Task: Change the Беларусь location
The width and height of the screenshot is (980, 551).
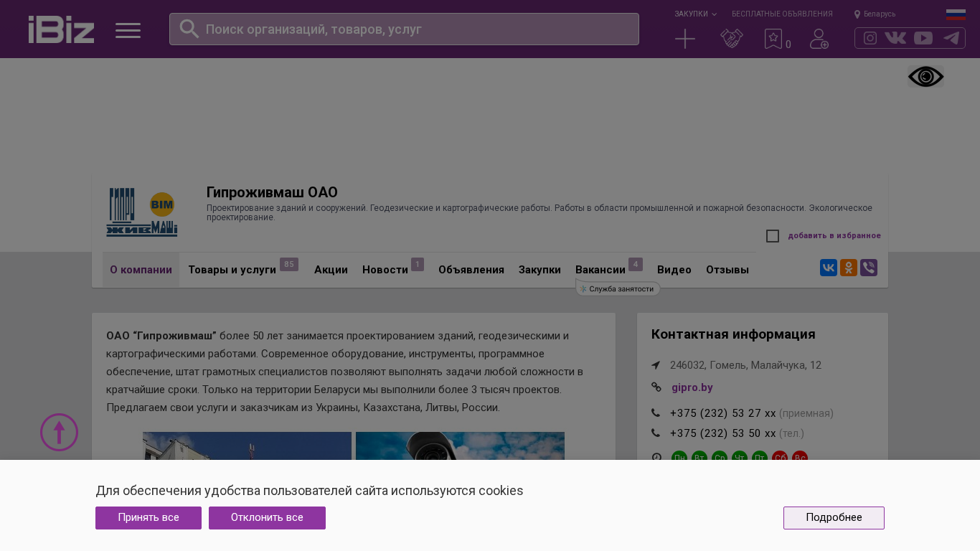Action: pyautogui.click(x=875, y=14)
